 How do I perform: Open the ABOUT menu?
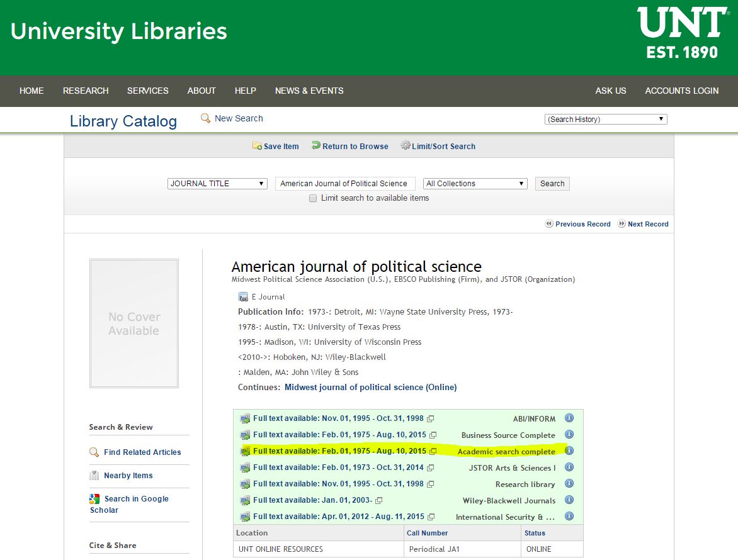pyautogui.click(x=202, y=91)
